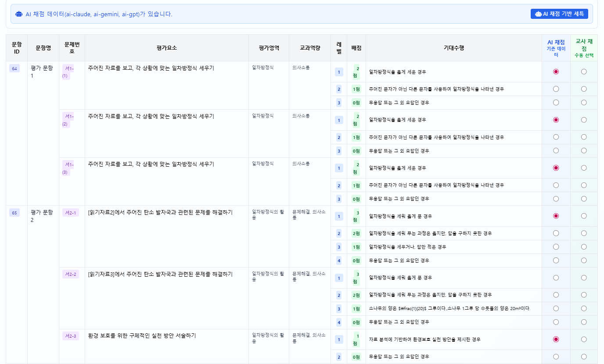Select AI radio for 서2-1 2점 row
Viewport: 604px width, 364px height.
(556, 233)
